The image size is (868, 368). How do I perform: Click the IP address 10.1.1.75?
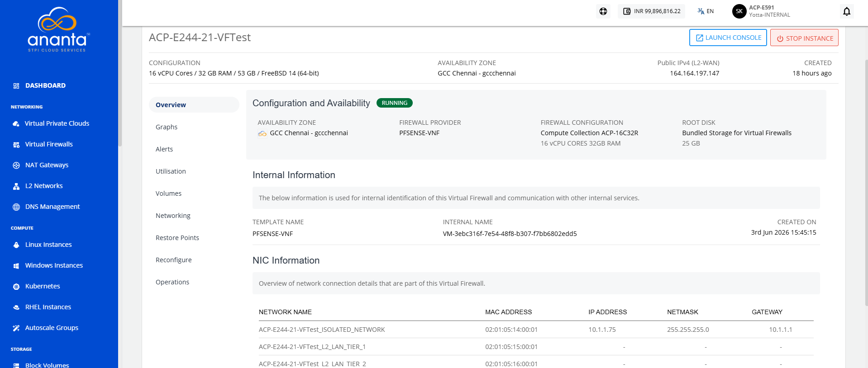pyautogui.click(x=602, y=330)
